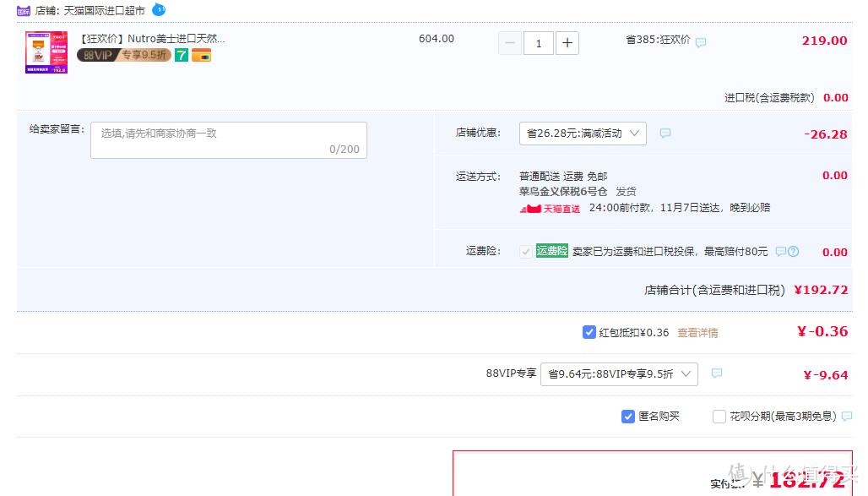Click the question mark help icon for 运费险
This screenshot has height=496, width=868.
tap(793, 252)
